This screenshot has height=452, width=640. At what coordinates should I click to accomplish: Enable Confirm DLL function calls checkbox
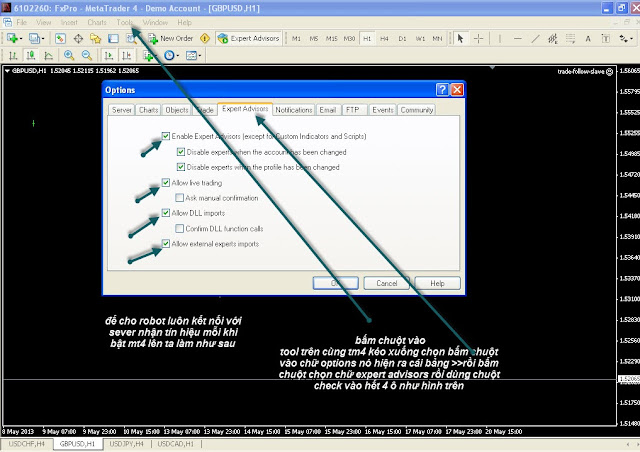click(x=179, y=228)
